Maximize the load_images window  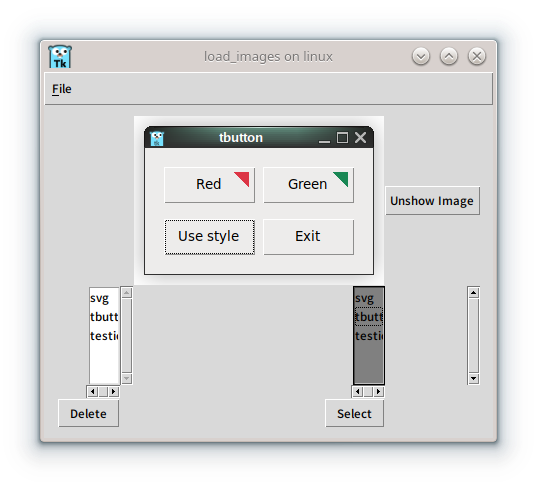449,56
